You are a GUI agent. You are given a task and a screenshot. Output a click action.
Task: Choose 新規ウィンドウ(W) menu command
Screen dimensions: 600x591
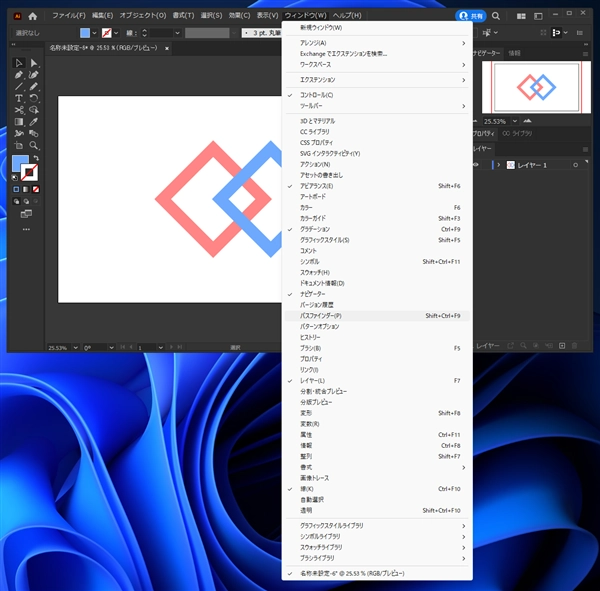pyautogui.click(x=377, y=28)
